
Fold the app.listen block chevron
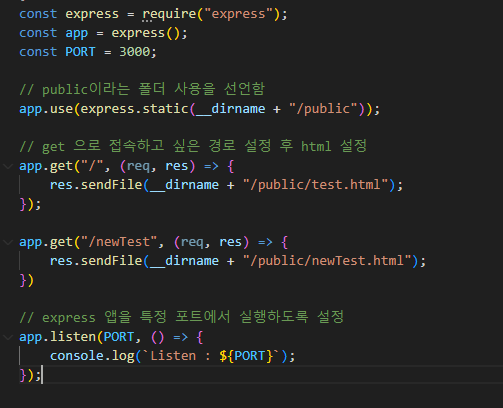(8, 337)
